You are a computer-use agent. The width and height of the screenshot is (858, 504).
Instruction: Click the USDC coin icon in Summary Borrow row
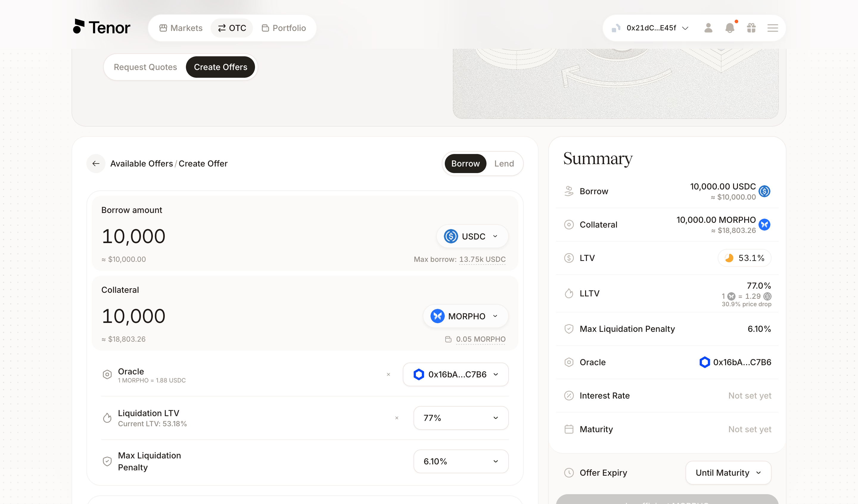click(x=764, y=191)
